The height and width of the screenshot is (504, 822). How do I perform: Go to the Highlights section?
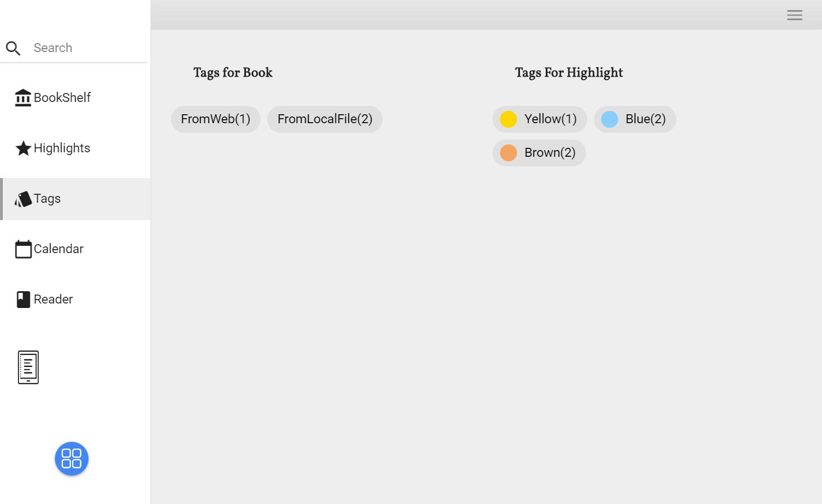pyautogui.click(x=62, y=148)
